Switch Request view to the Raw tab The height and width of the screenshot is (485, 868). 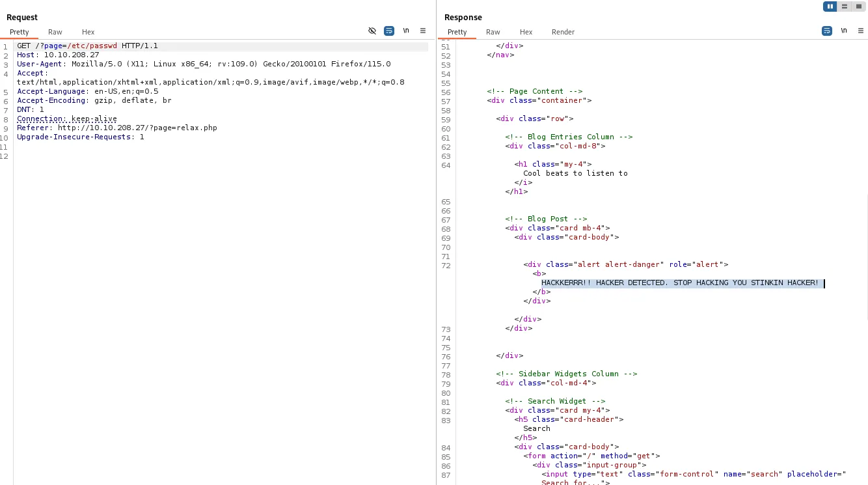click(x=55, y=32)
